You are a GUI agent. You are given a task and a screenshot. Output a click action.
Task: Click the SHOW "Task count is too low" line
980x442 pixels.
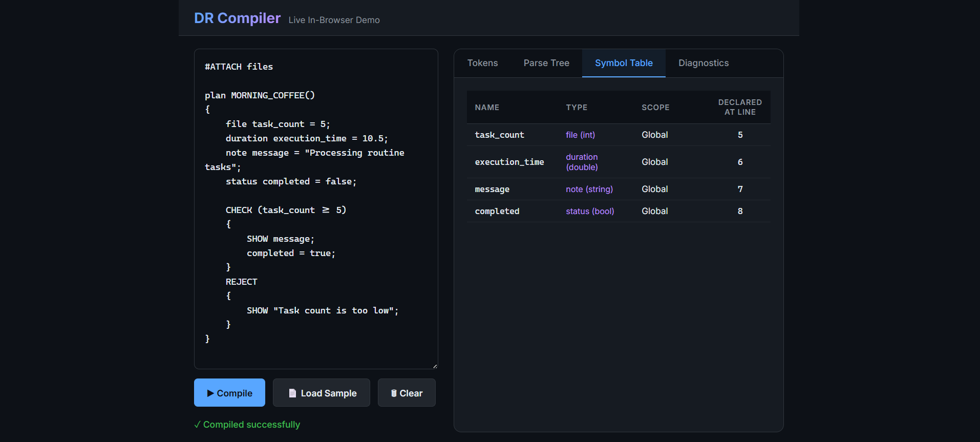pyautogui.click(x=323, y=310)
